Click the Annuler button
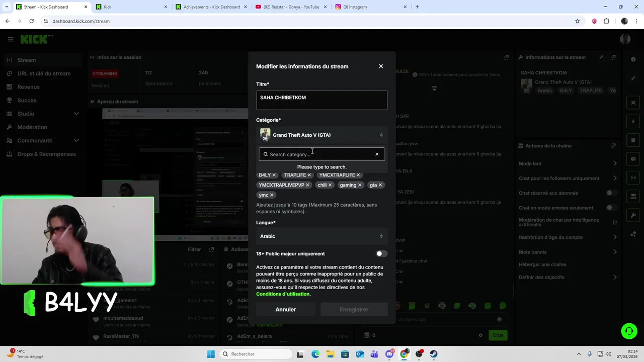 (286, 310)
